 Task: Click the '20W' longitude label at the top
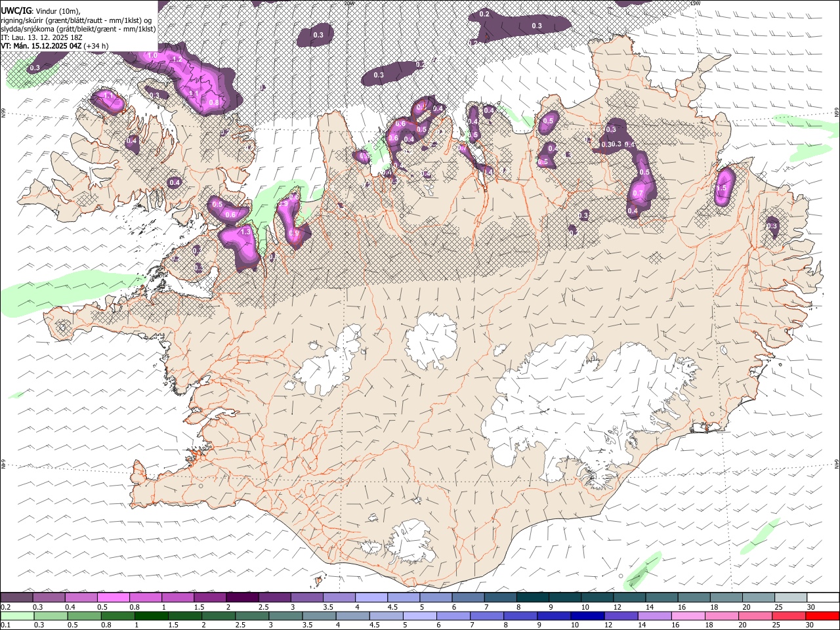(350, 3)
